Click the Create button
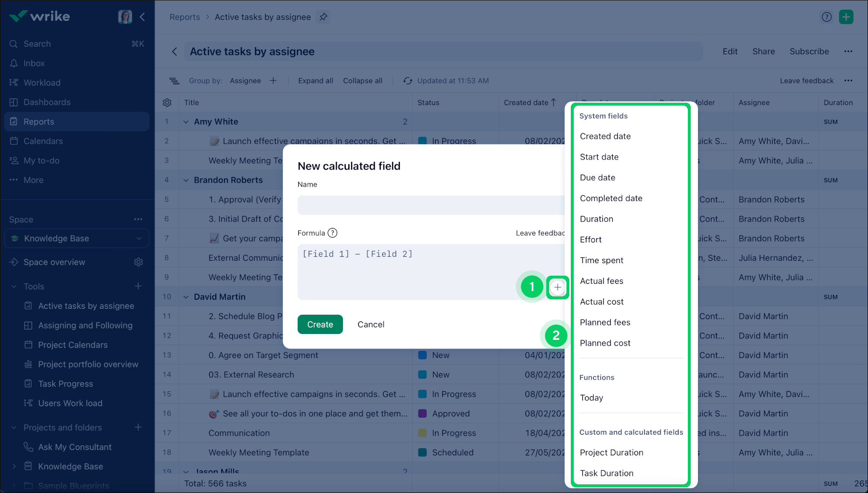This screenshot has width=868, height=493. pos(320,324)
